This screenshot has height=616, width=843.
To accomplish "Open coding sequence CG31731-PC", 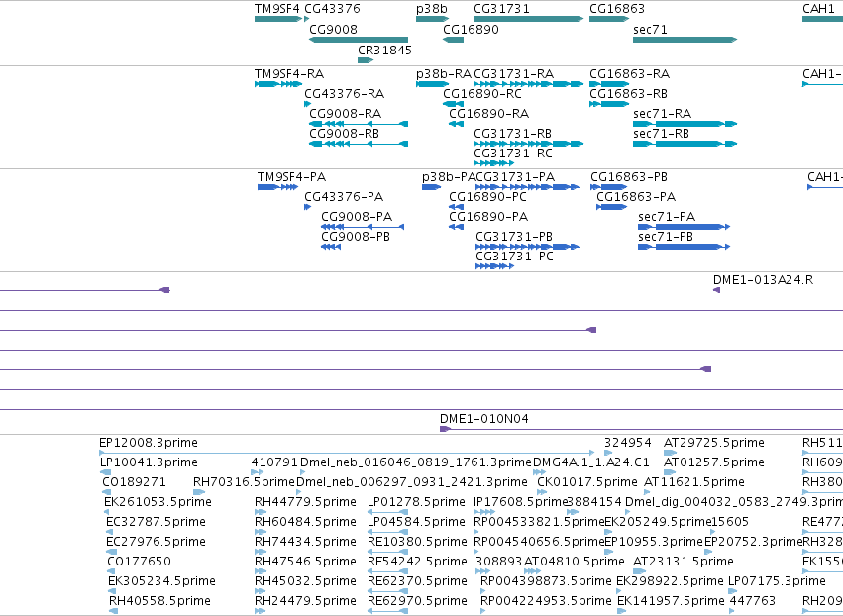I will (x=494, y=266).
